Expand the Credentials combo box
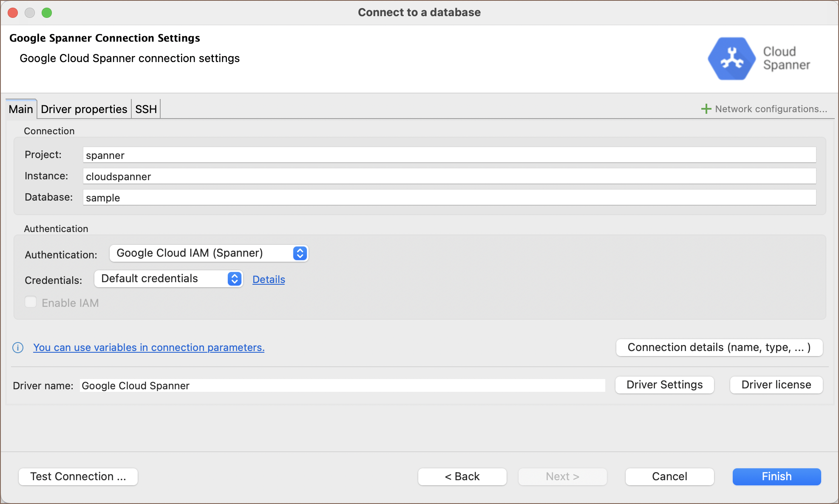The height and width of the screenshot is (504, 839). (x=168, y=279)
